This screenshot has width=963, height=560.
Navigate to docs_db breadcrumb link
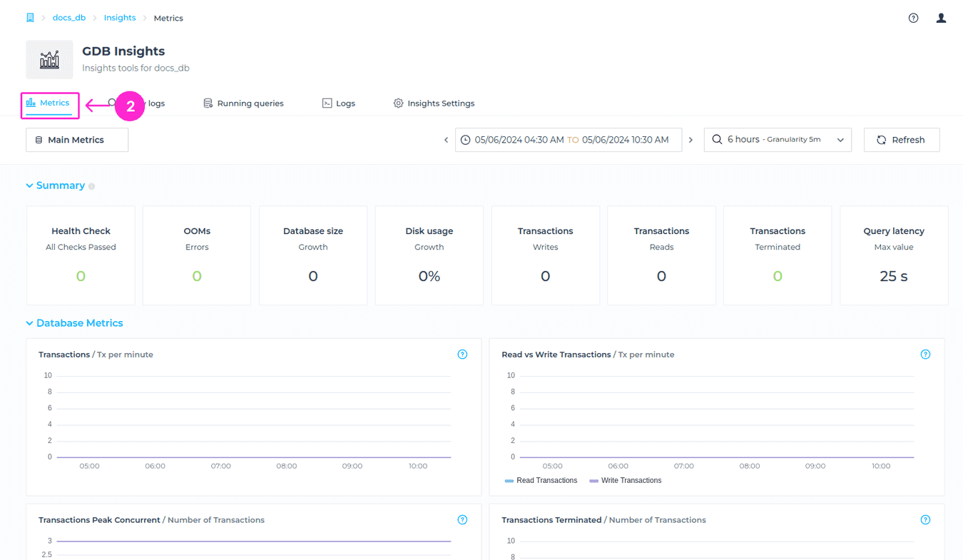69,18
